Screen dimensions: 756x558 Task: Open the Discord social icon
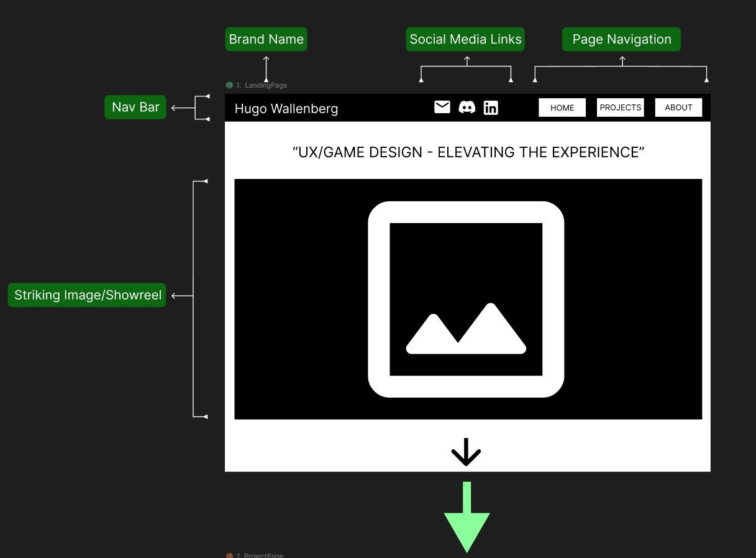[x=467, y=107]
